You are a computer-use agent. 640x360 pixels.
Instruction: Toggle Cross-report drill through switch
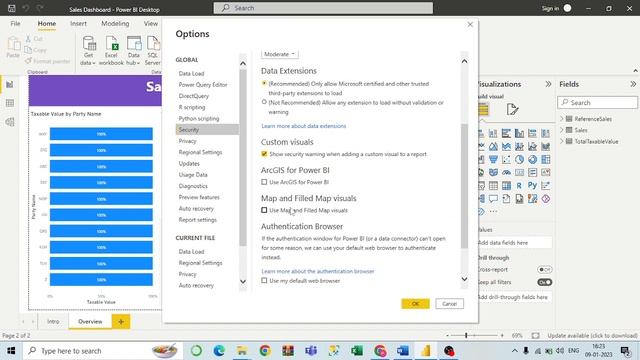point(544,269)
